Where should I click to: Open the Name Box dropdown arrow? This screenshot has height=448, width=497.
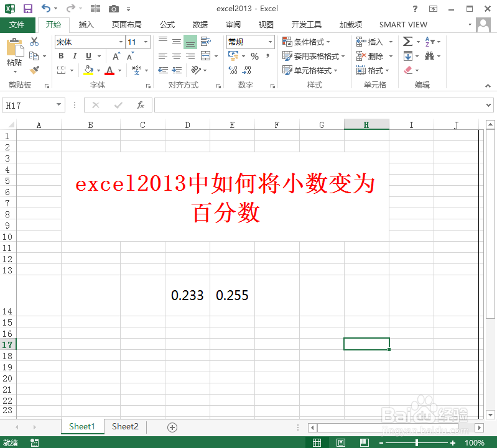[58, 104]
